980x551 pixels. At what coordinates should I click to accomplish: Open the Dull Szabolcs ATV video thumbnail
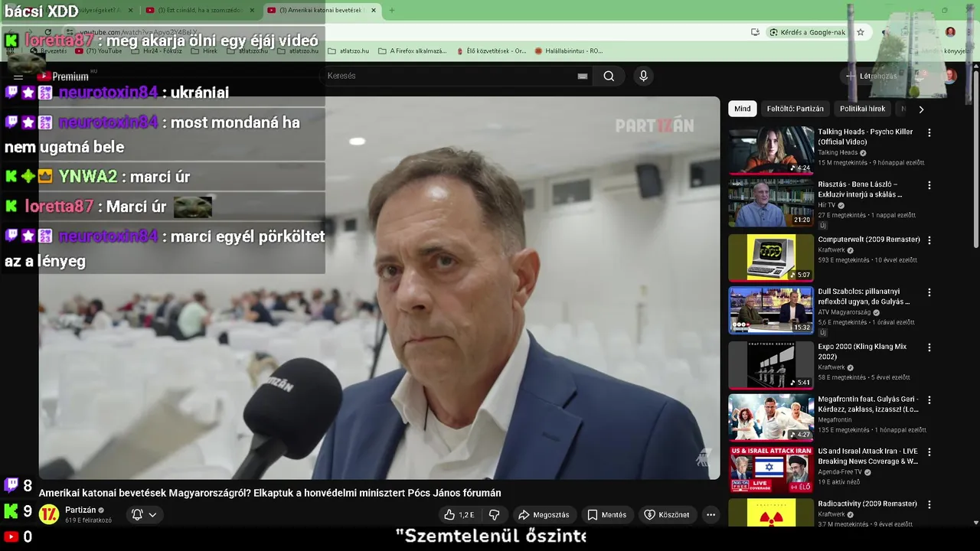point(771,311)
